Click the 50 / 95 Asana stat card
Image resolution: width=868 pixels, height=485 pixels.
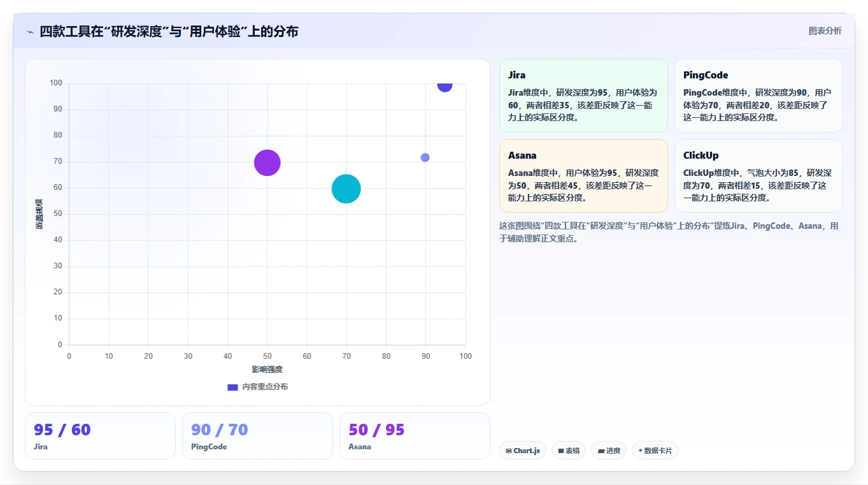415,436
